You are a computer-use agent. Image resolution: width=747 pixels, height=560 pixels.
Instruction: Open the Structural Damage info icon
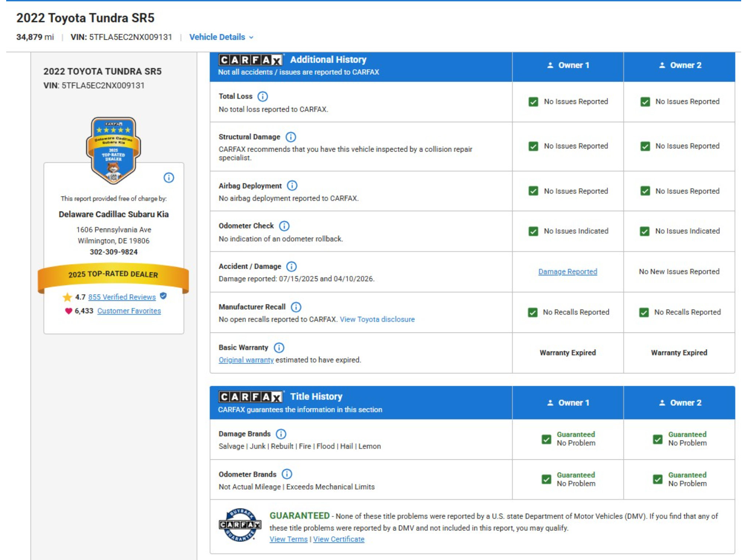click(x=291, y=137)
